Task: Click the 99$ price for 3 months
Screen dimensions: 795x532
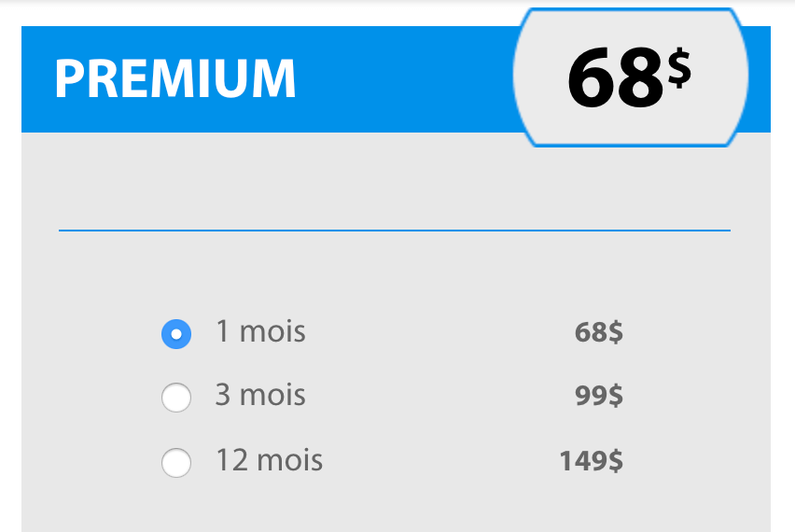Action: tap(598, 396)
